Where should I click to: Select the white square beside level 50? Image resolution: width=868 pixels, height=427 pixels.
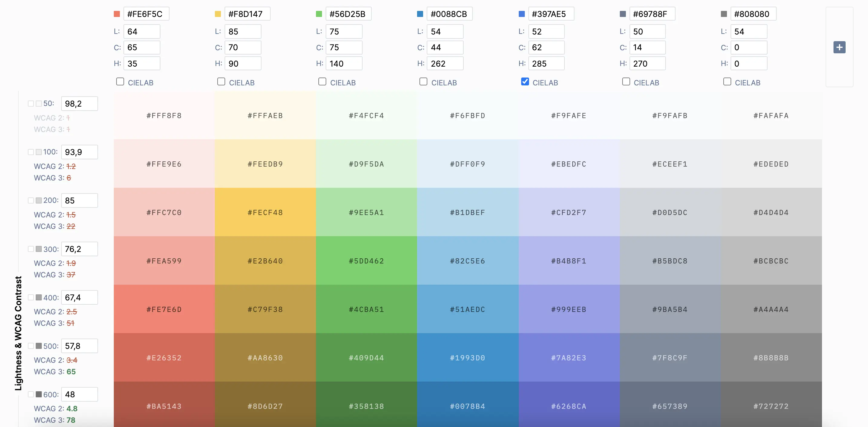click(31, 104)
